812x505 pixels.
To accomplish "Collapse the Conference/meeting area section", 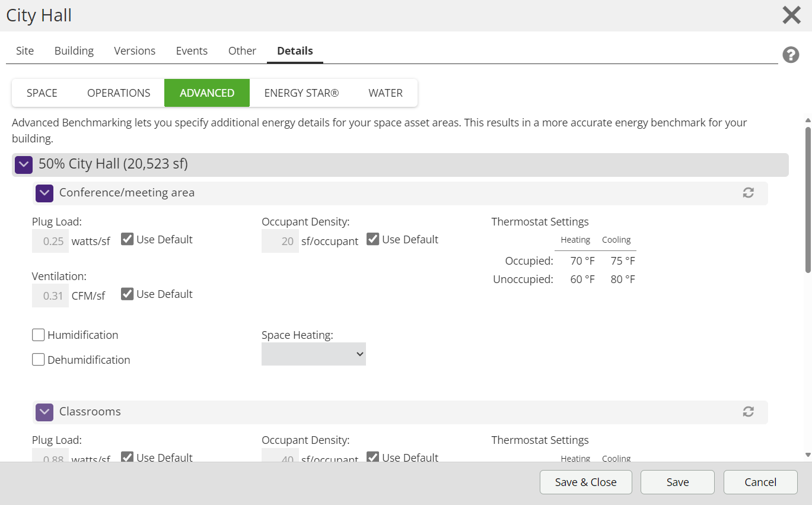I will [44, 193].
